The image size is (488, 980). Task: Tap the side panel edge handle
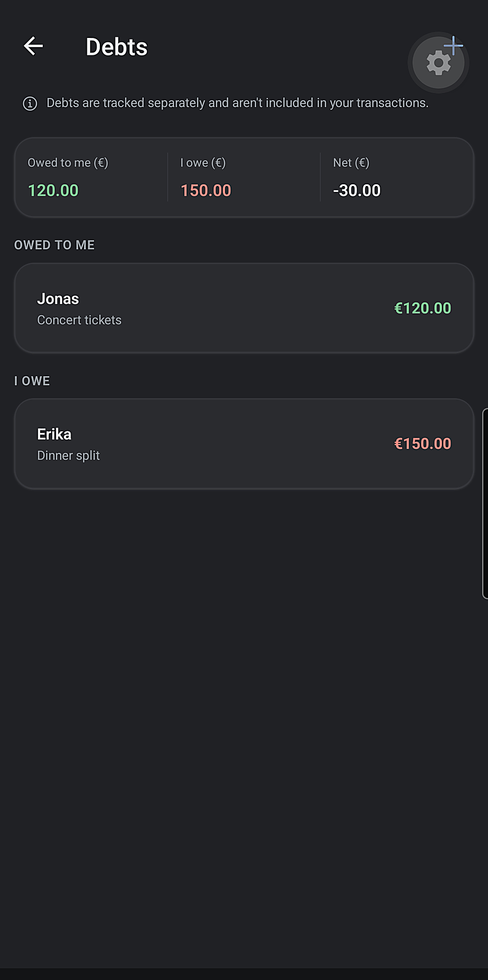coord(485,504)
